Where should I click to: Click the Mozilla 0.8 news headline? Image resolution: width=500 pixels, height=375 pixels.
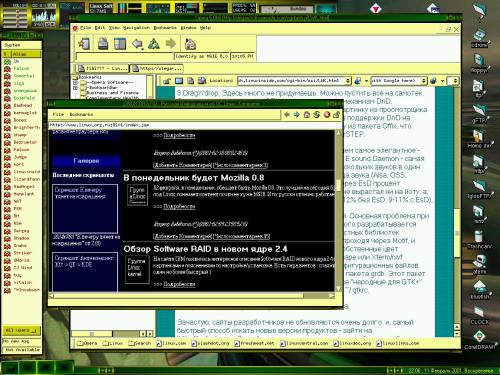tap(194, 178)
